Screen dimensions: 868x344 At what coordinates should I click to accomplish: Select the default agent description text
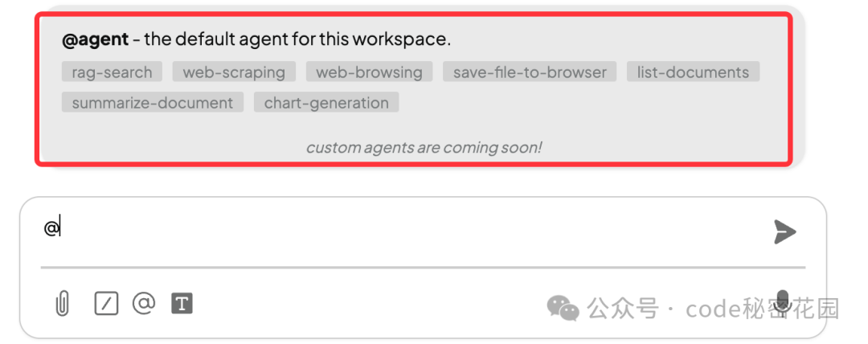coord(297,39)
